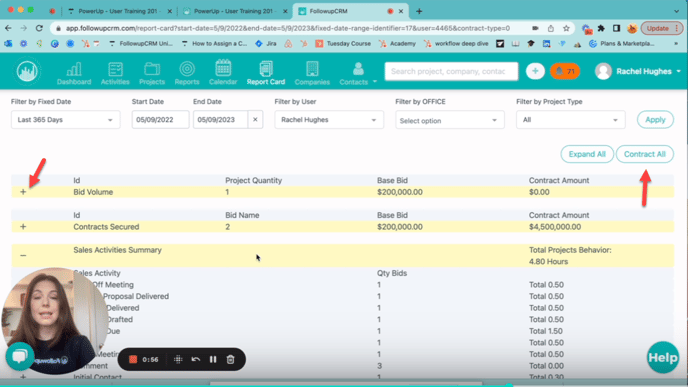
Task: Click the FollowupCRM logo icon
Action: [x=27, y=72]
